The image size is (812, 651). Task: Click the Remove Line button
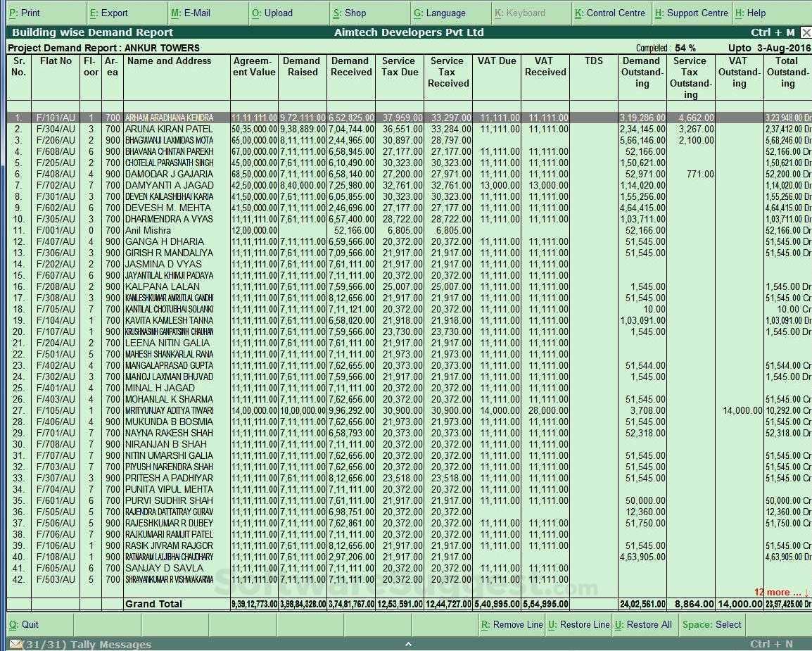tap(512, 624)
